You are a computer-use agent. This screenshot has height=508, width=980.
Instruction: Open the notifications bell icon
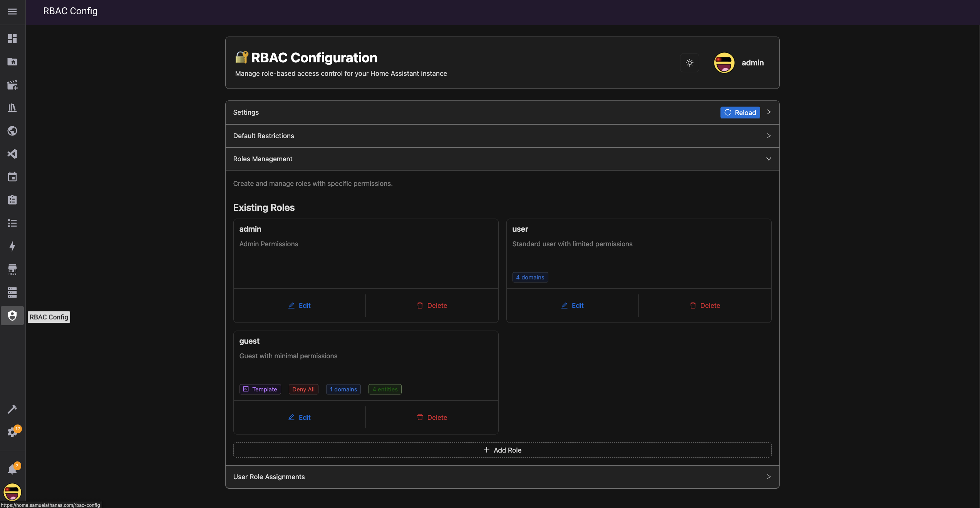pyautogui.click(x=12, y=469)
